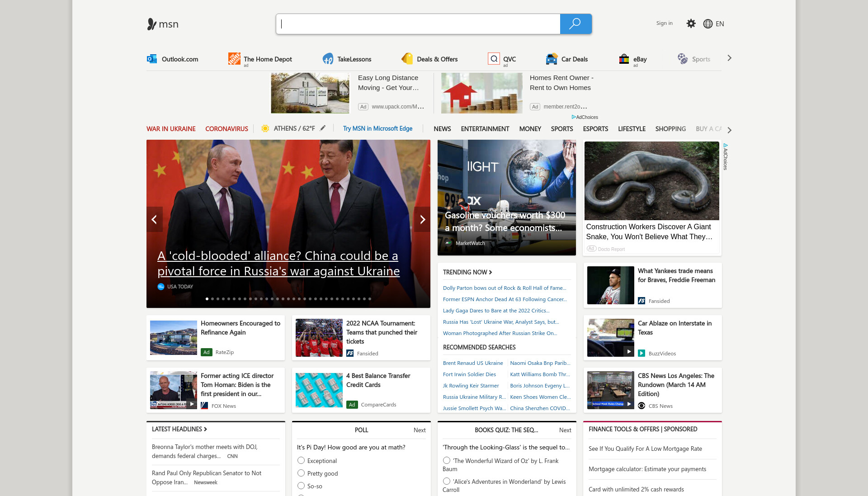Choose 'The Wonderful Wizard of Oz' answer
868x496 pixels.
click(447, 460)
